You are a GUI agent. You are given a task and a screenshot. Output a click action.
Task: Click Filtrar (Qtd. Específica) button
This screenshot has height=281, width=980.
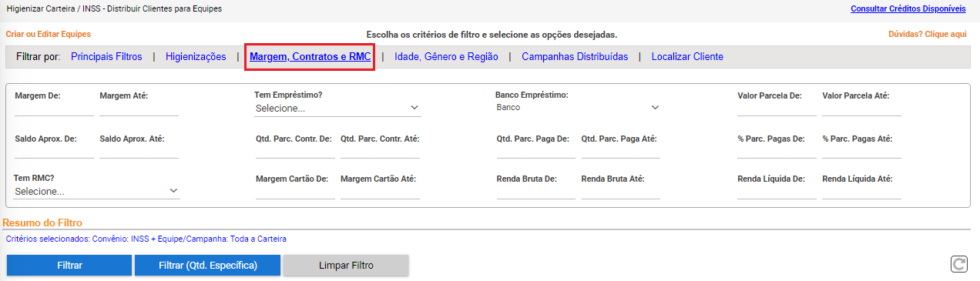(x=207, y=266)
